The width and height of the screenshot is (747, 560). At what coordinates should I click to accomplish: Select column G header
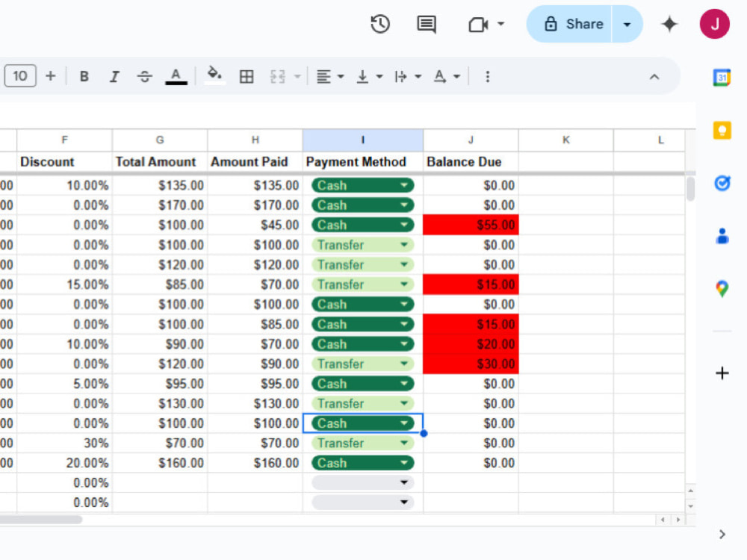[x=160, y=140]
